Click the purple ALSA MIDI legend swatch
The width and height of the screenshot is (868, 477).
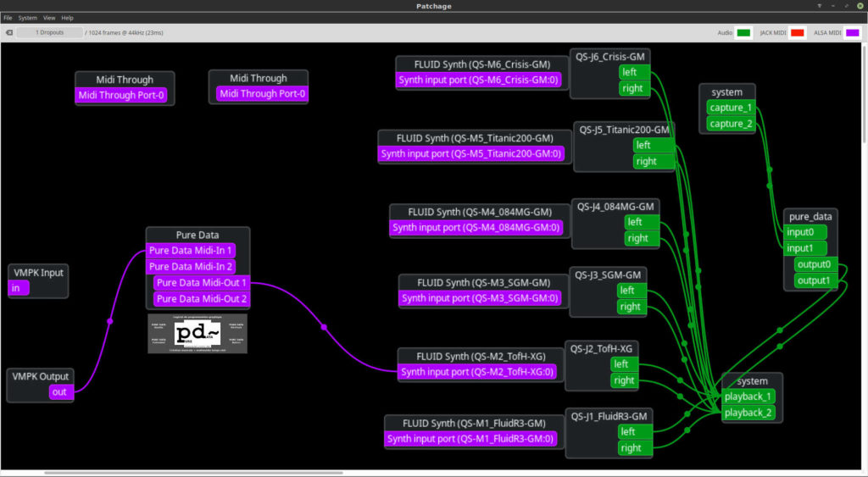click(853, 33)
